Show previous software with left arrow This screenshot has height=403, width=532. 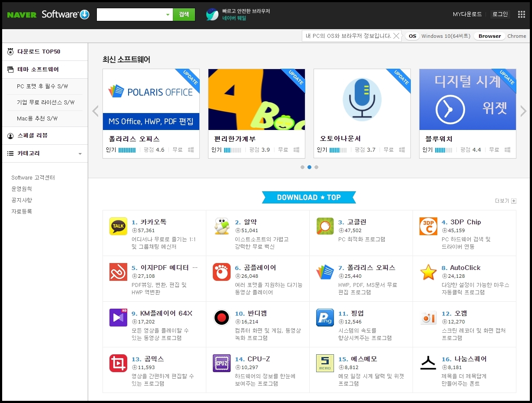(x=96, y=111)
